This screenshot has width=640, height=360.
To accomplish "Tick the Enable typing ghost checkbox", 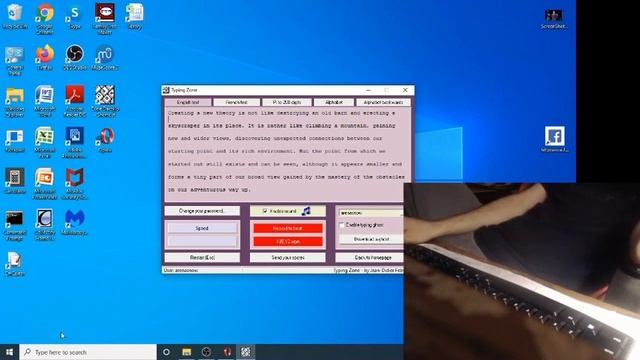I will coord(342,225).
